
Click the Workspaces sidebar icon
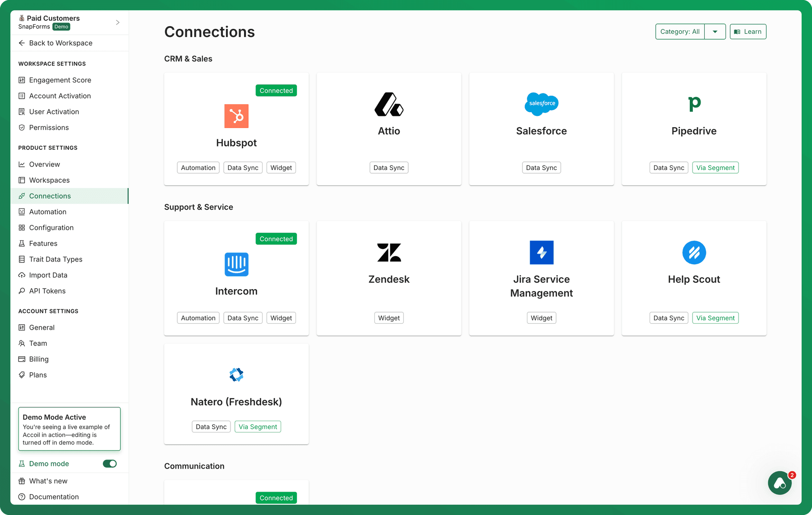coord(22,180)
